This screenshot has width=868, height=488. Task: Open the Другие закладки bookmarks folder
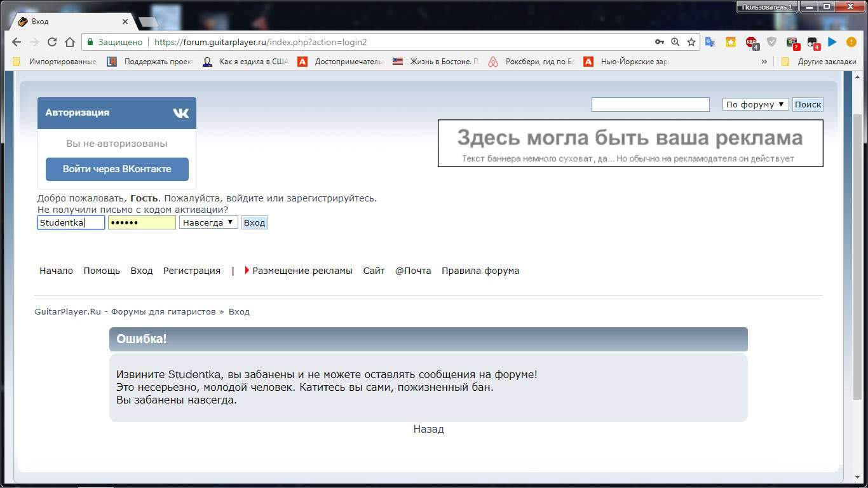click(x=820, y=62)
